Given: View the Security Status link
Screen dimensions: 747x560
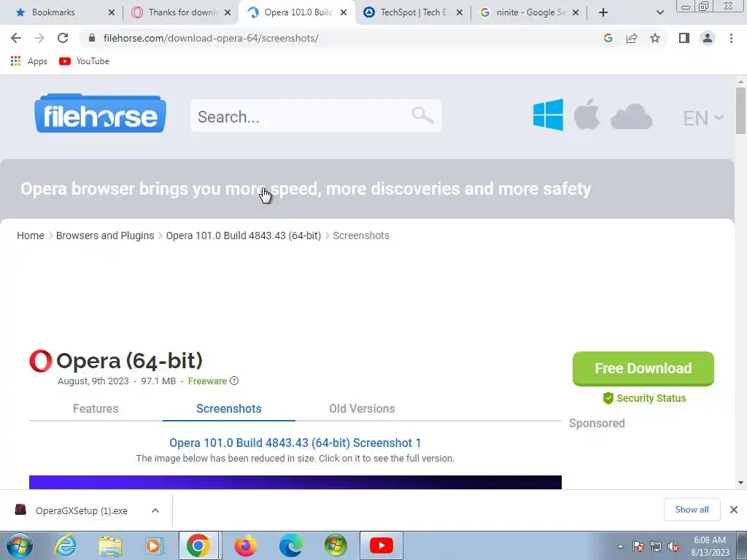Looking at the screenshot, I should point(644,398).
